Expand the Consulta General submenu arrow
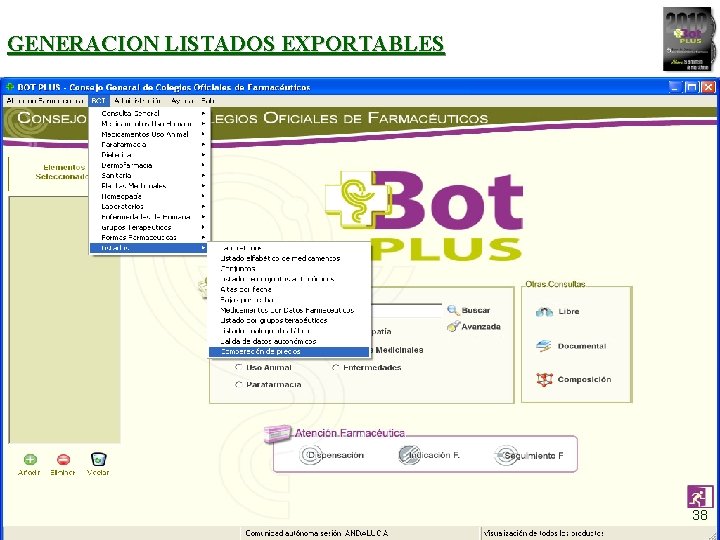The height and width of the screenshot is (540, 720). coord(203,113)
